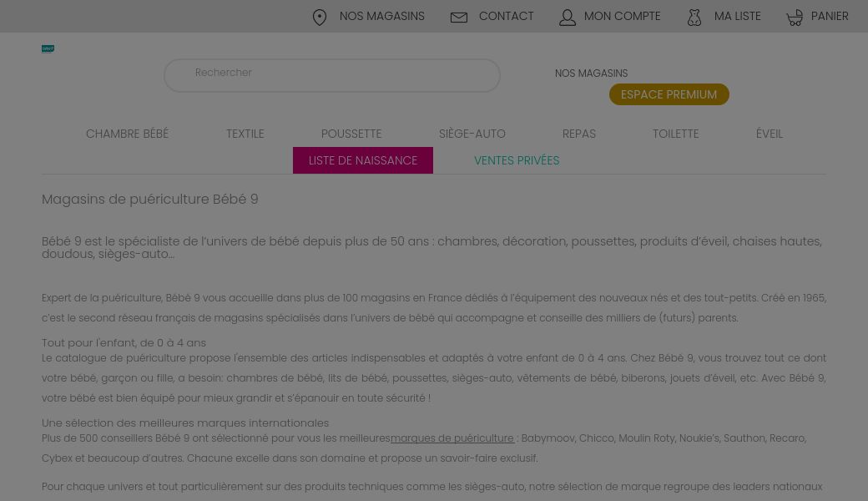Select the SIÈGE-AUTO category
This screenshot has height=501, width=868.
point(472,134)
